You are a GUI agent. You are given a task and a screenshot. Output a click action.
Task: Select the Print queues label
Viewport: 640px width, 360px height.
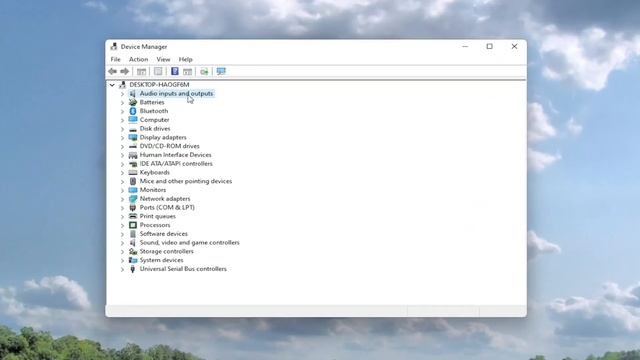tap(158, 216)
